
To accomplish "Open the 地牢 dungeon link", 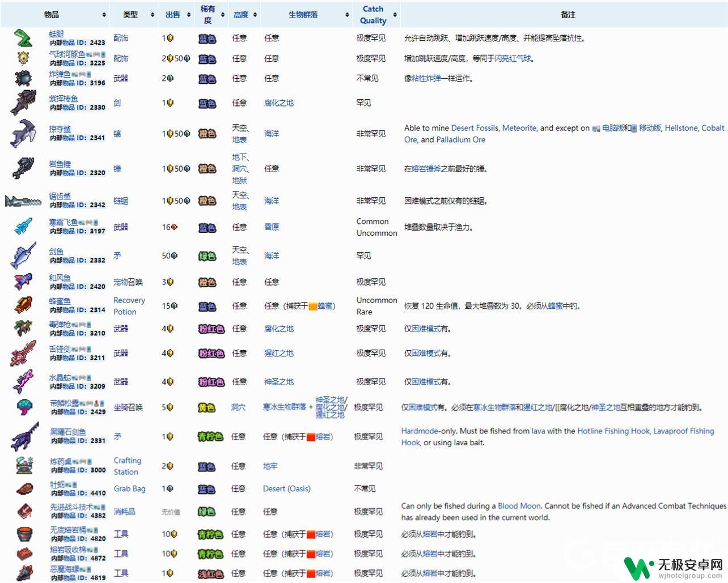I will tap(270, 466).
